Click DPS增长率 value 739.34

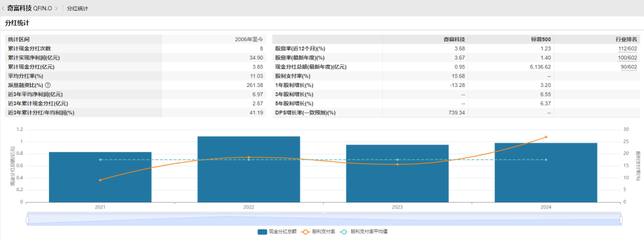(457, 113)
